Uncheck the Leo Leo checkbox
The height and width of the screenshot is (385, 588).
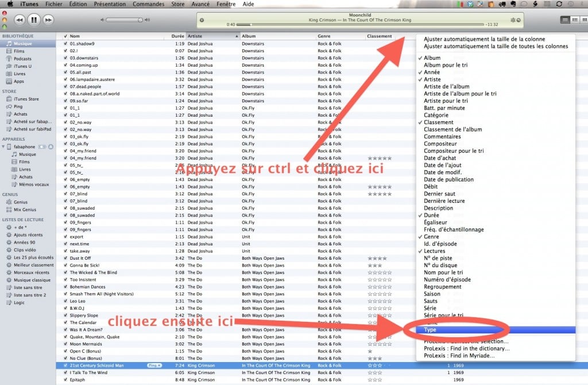[x=65, y=301]
